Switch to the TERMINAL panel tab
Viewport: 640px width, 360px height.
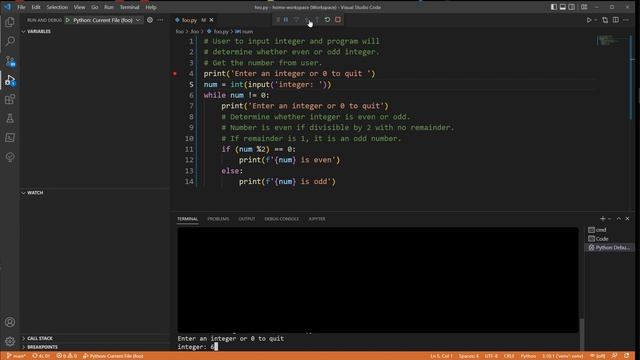[187, 219]
